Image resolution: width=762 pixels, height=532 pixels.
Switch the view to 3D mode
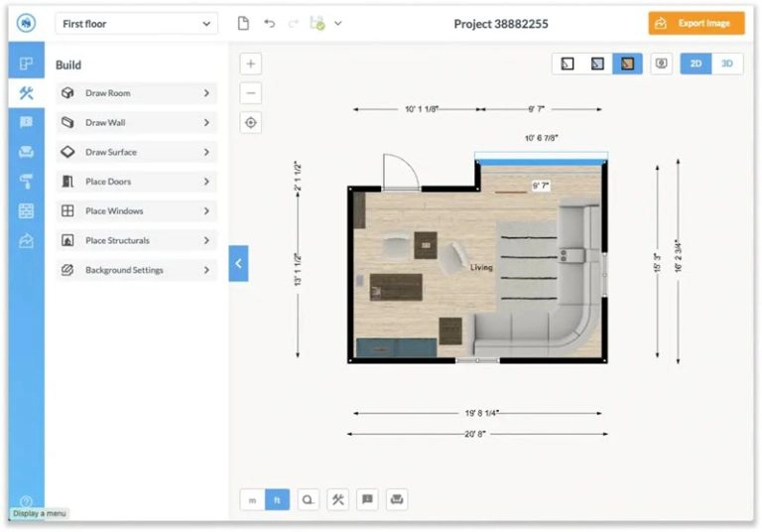pyautogui.click(x=726, y=64)
